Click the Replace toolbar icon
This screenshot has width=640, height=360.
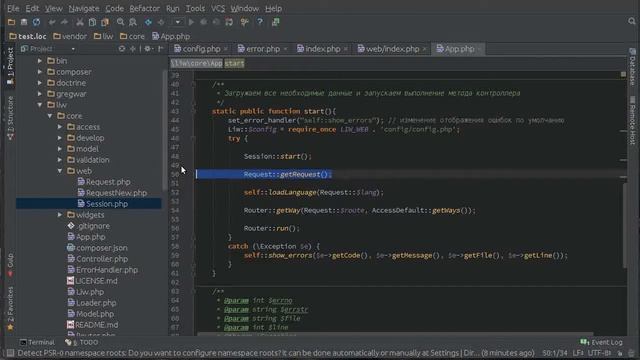coord(133,22)
